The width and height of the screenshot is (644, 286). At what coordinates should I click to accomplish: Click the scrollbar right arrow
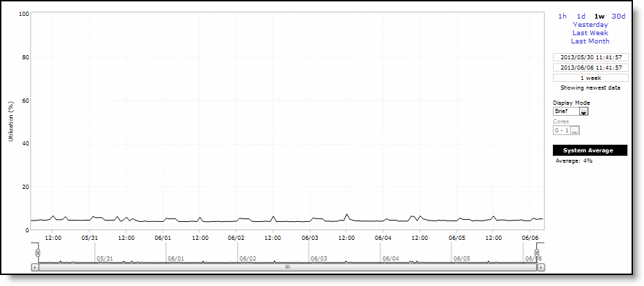pyautogui.click(x=541, y=267)
